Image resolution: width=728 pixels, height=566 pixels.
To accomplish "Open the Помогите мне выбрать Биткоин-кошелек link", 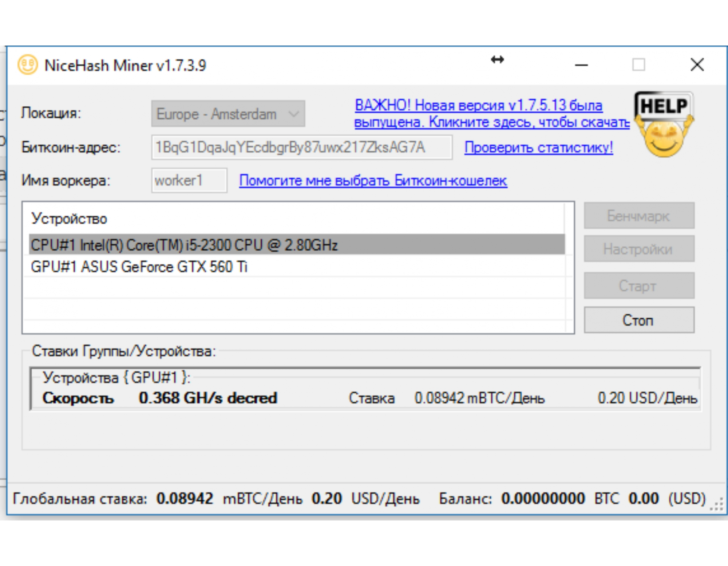I will pos(373,180).
